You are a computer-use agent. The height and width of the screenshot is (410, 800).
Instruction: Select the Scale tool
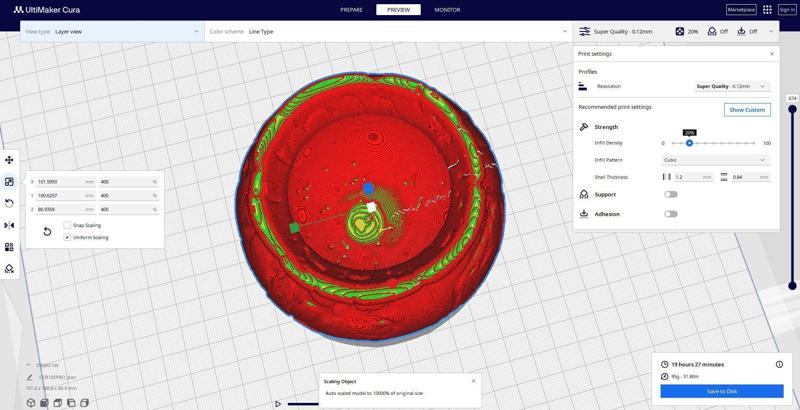pyautogui.click(x=9, y=182)
